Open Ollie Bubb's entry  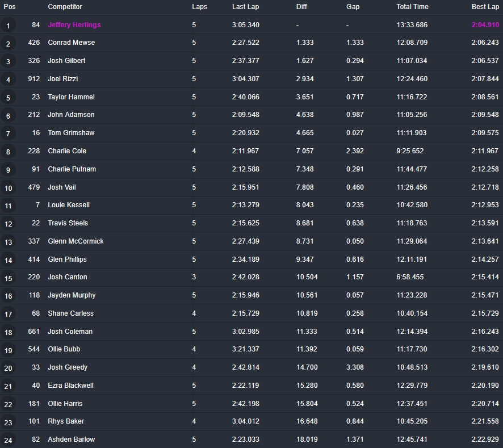pyautogui.click(x=63, y=349)
